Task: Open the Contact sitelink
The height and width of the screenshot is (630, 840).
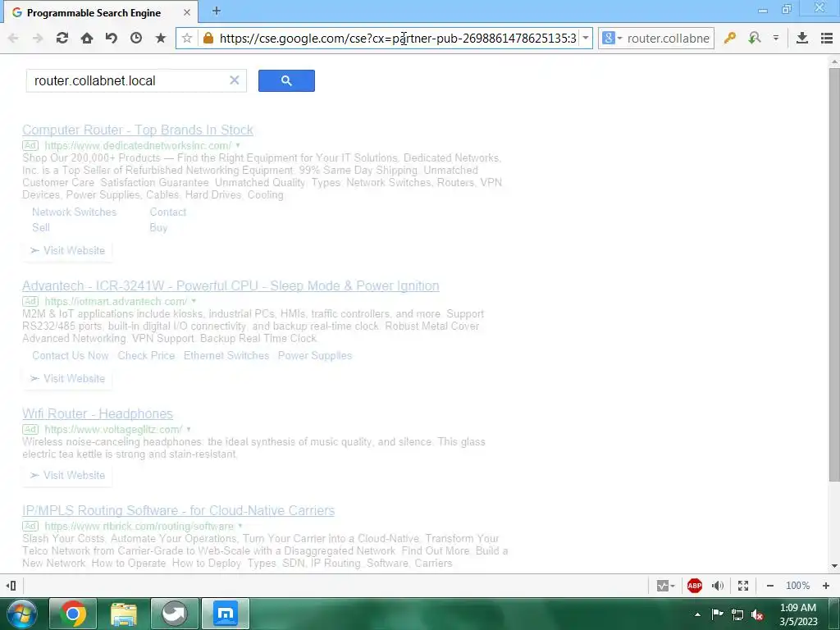Action: (168, 212)
